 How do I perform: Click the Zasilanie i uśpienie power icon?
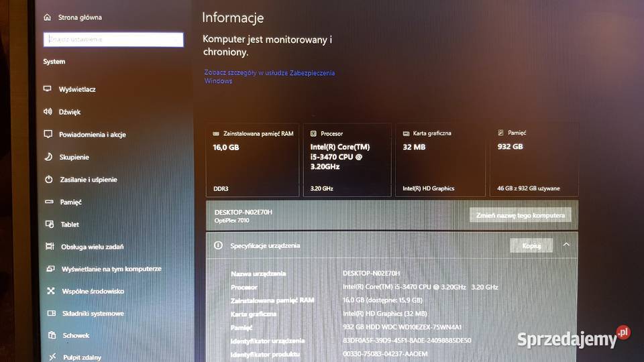click(x=49, y=179)
